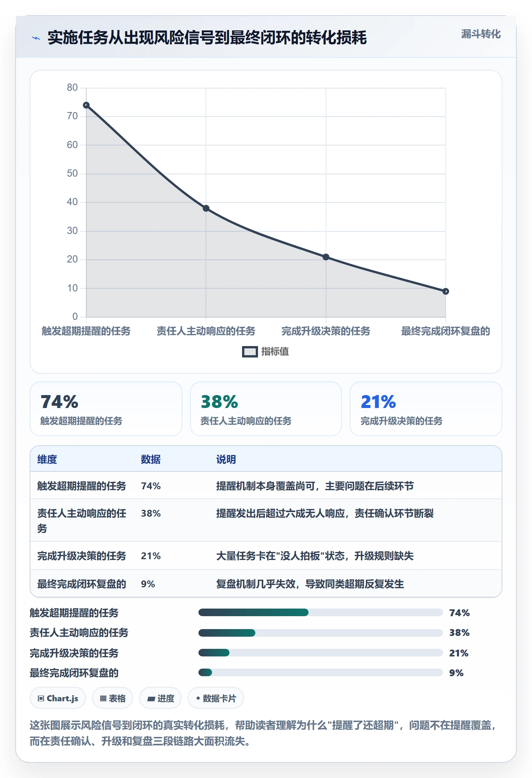Screen dimensions: 532x778
Task: Click the 74% progress bar
Action: (321, 612)
